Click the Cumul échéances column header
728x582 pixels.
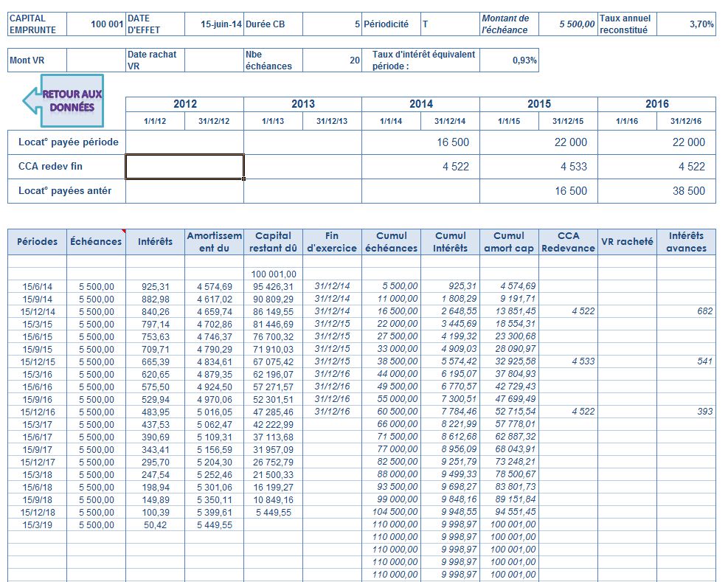tap(392, 241)
